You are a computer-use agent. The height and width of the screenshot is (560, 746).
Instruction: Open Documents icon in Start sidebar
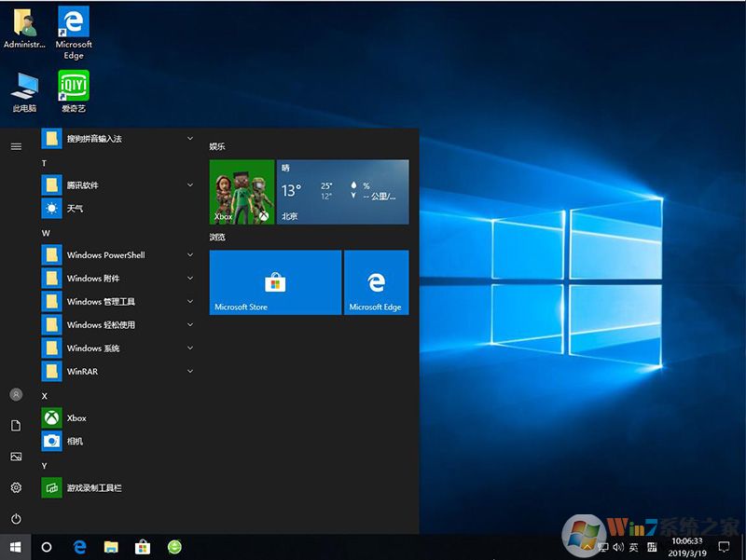tap(16, 426)
